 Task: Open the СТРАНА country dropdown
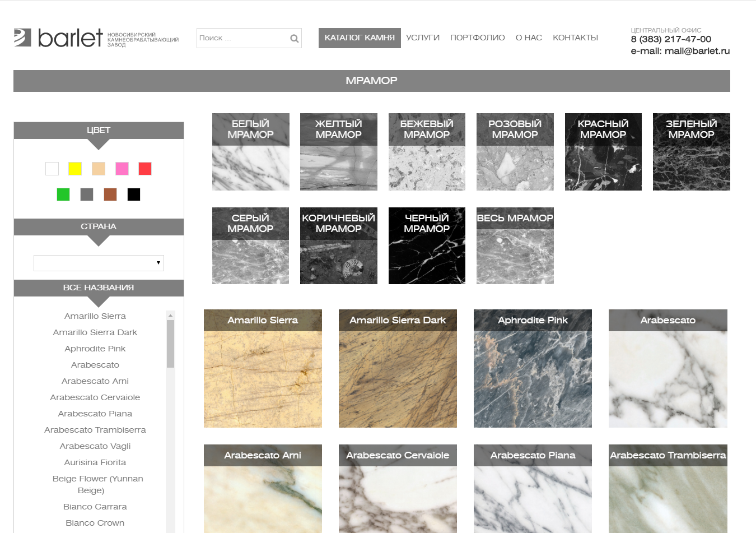(x=99, y=263)
